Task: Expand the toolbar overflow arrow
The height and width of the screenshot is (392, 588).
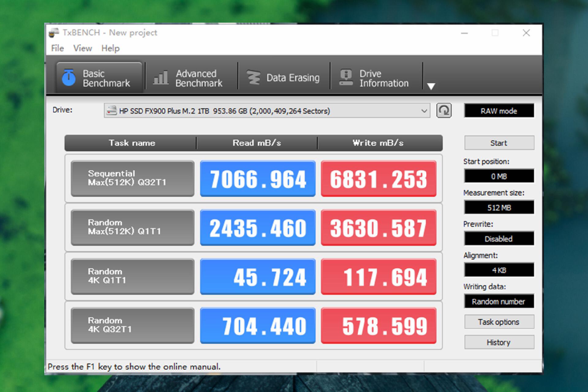Action: (431, 86)
